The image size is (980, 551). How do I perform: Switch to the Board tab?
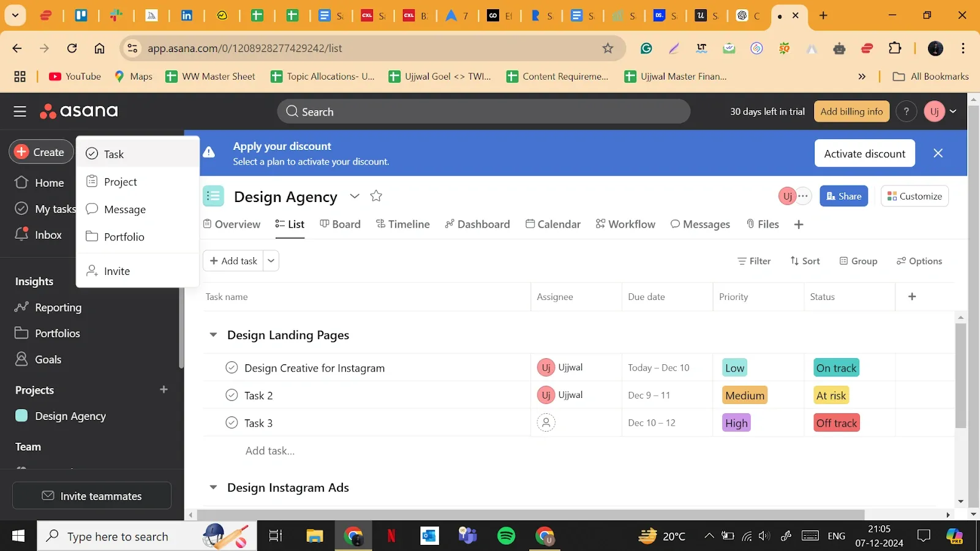[x=341, y=224]
